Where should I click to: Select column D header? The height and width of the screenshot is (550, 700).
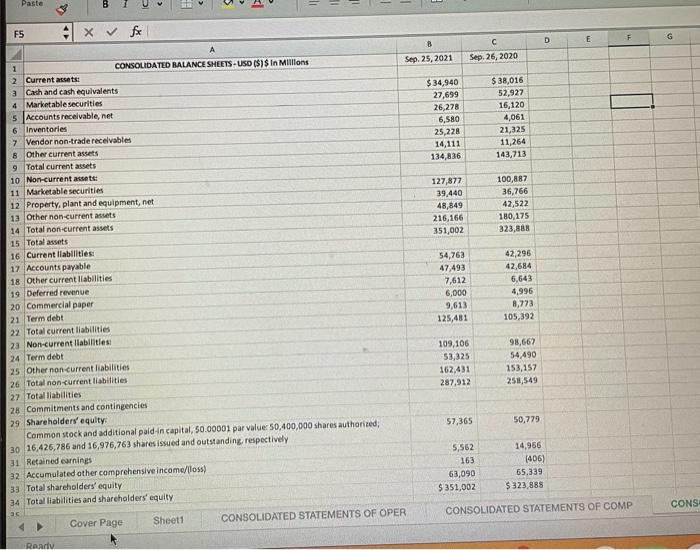[x=547, y=40]
